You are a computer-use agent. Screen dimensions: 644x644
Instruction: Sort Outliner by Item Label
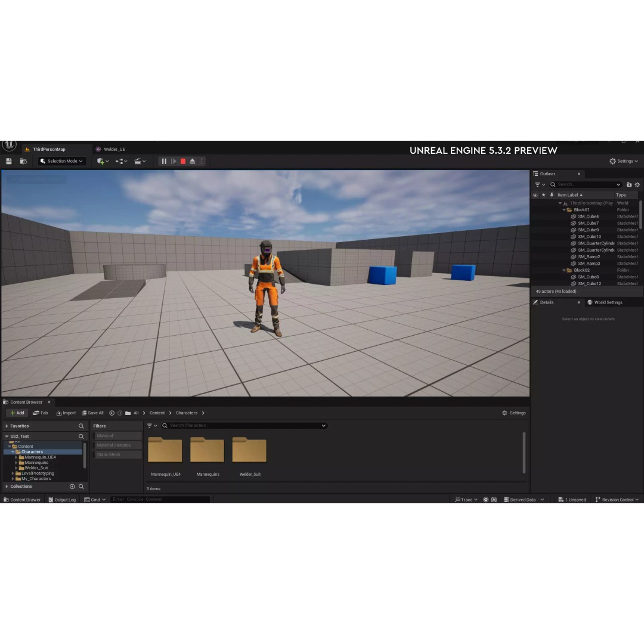[569, 196]
